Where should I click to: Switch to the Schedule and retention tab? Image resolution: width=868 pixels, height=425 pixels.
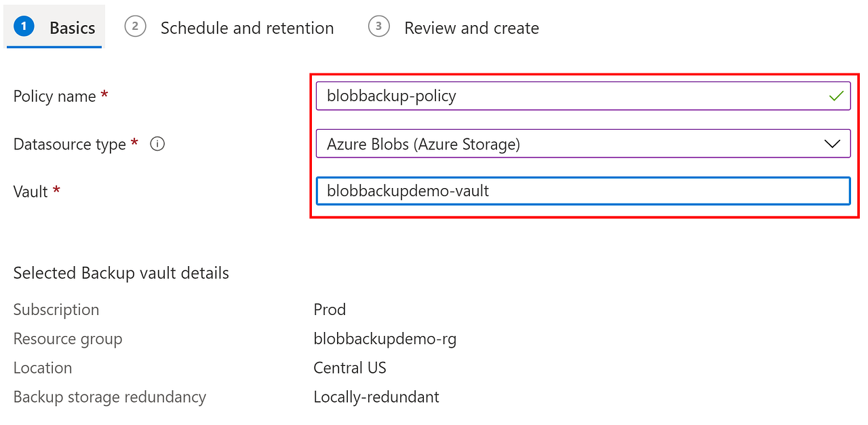pyautogui.click(x=247, y=28)
